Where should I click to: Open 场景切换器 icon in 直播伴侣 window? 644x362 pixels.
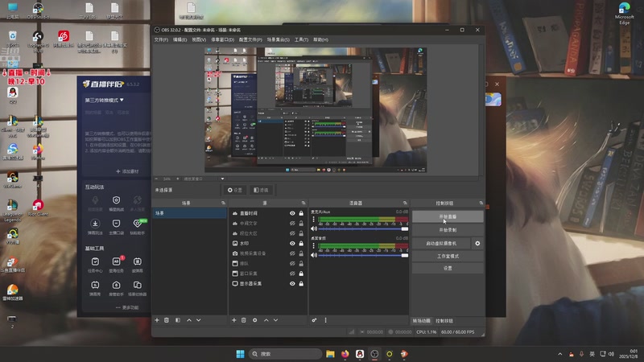point(137,288)
